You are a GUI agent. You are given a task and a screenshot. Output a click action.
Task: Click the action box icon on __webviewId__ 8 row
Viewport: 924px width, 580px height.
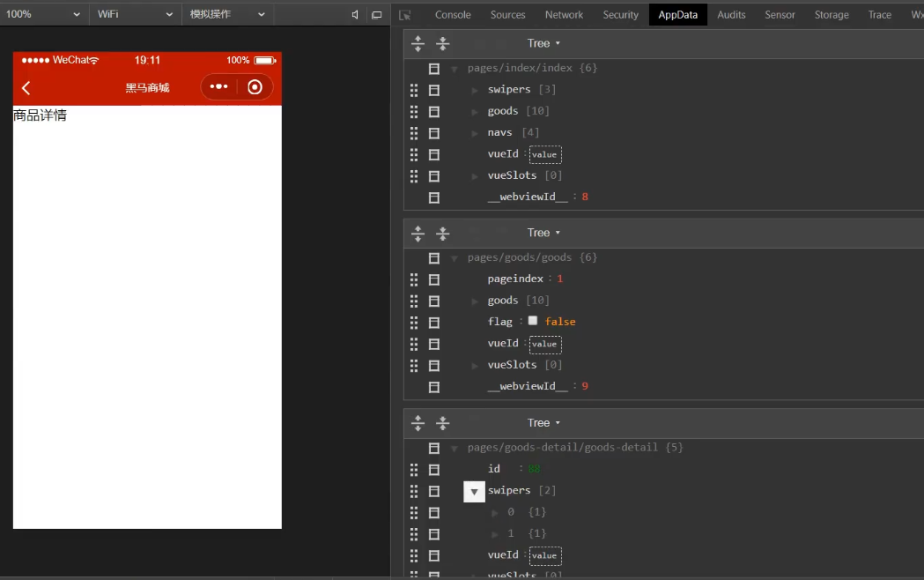click(434, 197)
